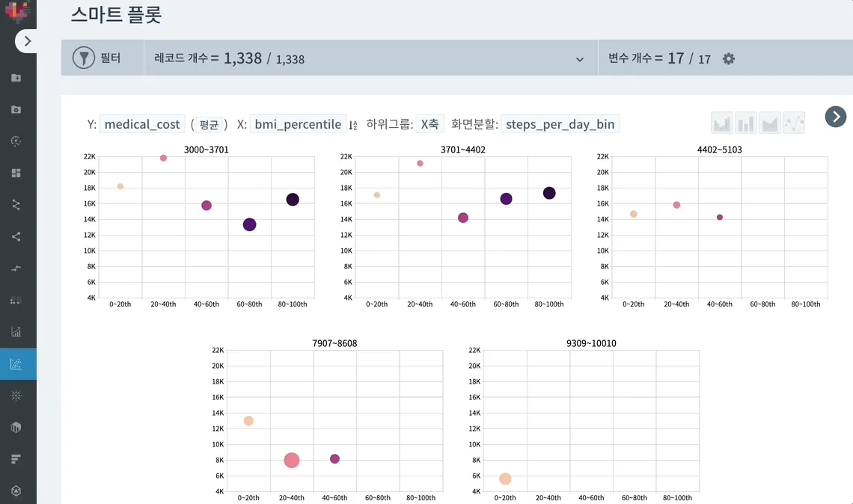Open the add-folder icon in the sidebar

pyautogui.click(x=16, y=78)
